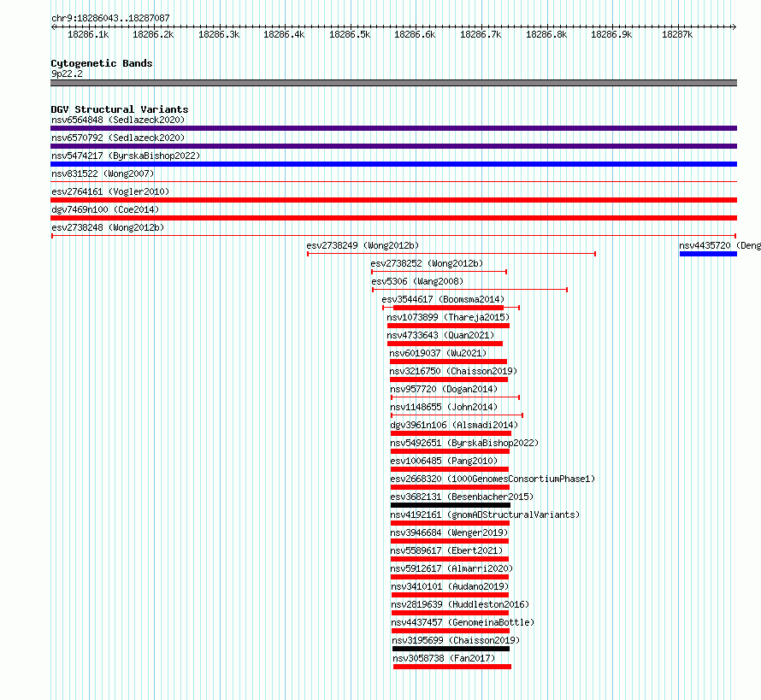
Task: Click the DGV Structural Variants track title
Action: [x=120, y=109]
